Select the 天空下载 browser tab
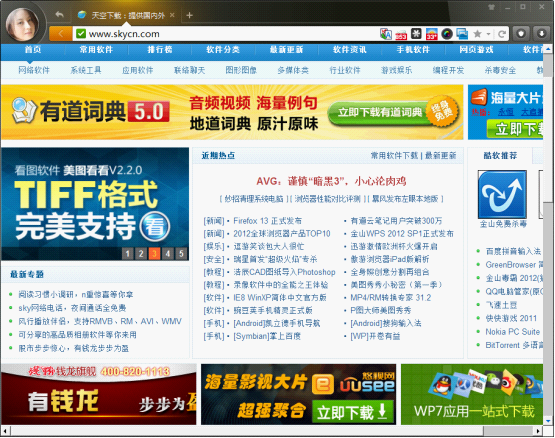Image resolution: width=555 pixels, height=438 pixels. (126, 15)
